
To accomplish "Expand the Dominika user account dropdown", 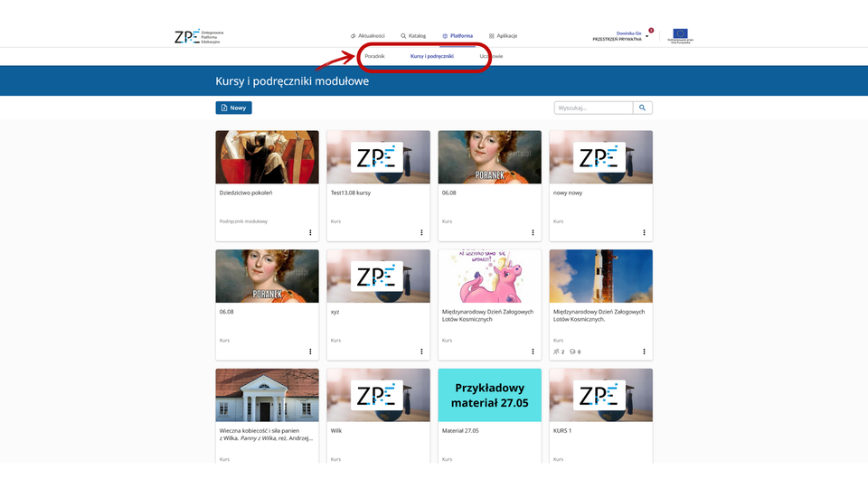I will (x=647, y=36).
